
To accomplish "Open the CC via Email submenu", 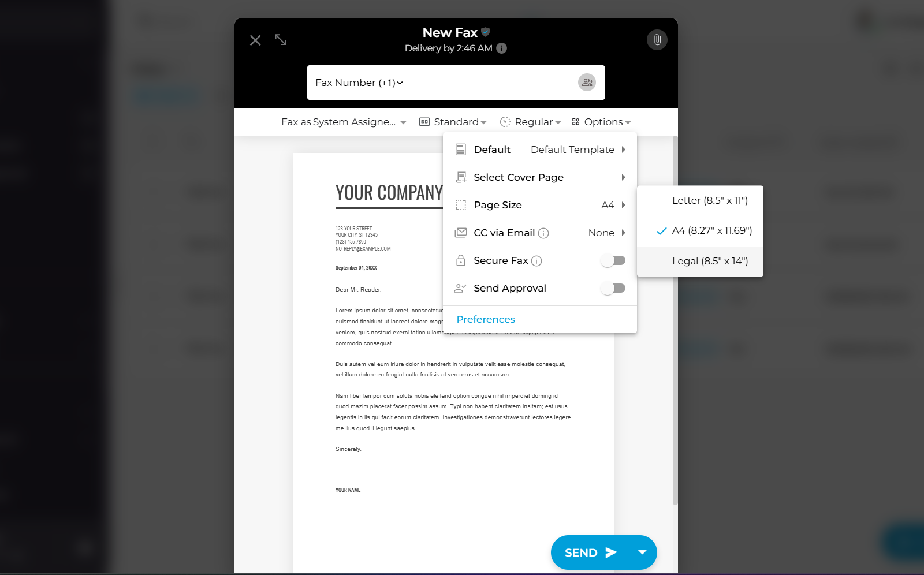I will [540, 233].
